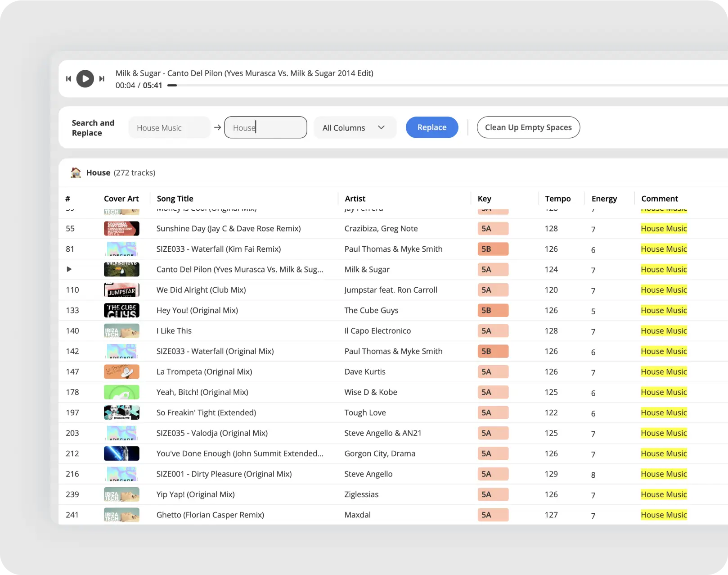Skip to the previous track
This screenshot has width=728, height=575.
(x=68, y=79)
